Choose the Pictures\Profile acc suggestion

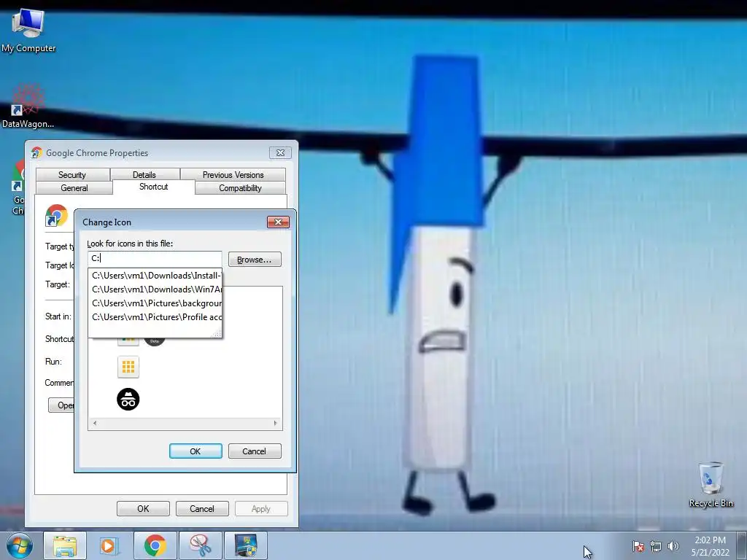pos(156,316)
